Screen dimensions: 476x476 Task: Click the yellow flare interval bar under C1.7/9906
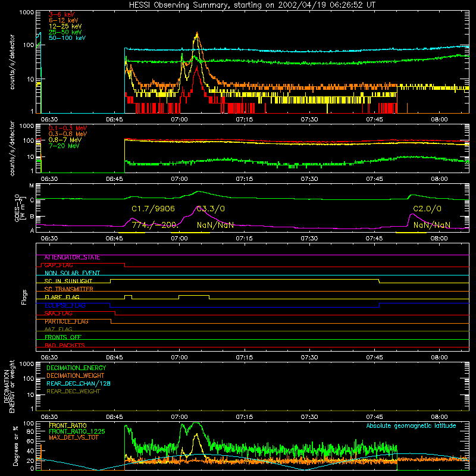pyautogui.click(x=131, y=233)
